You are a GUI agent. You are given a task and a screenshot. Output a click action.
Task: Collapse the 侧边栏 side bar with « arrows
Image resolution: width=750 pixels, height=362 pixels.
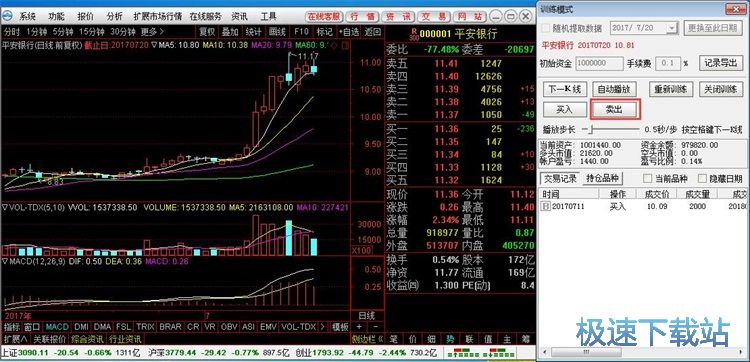coord(368,339)
